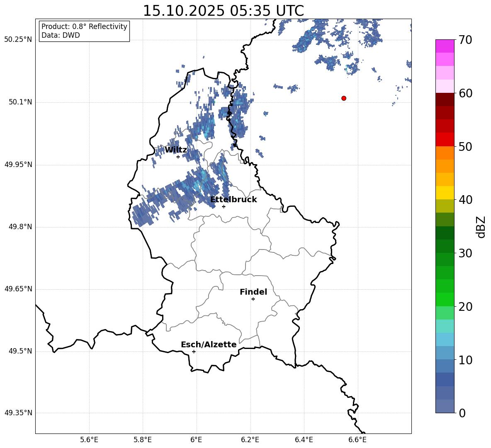Click the colorbar value 10

pyautogui.click(x=465, y=360)
